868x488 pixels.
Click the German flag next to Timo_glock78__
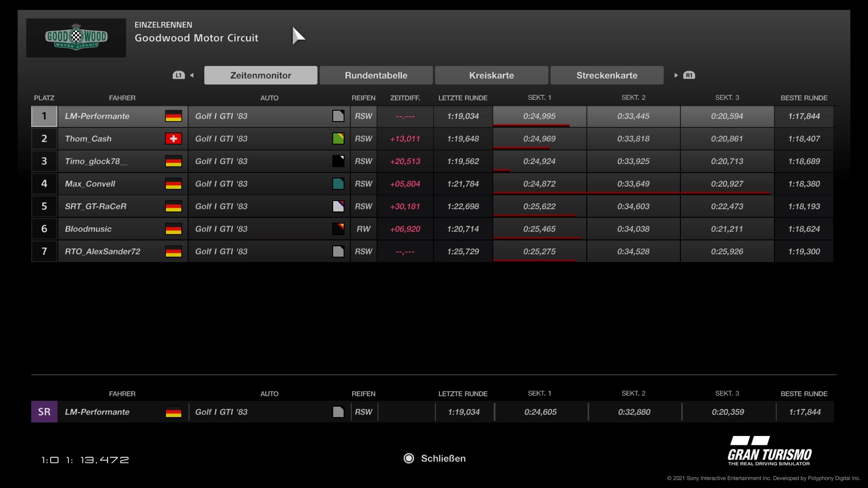[x=173, y=161]
